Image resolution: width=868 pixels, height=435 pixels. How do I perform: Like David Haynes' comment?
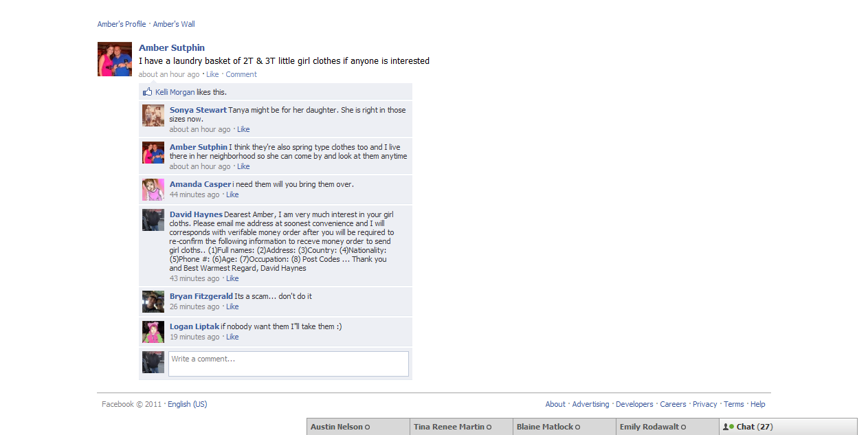[232, 278]
